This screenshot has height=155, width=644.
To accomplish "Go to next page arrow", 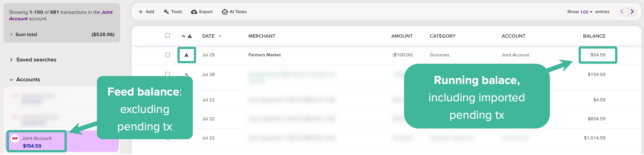I will point(632,12).
